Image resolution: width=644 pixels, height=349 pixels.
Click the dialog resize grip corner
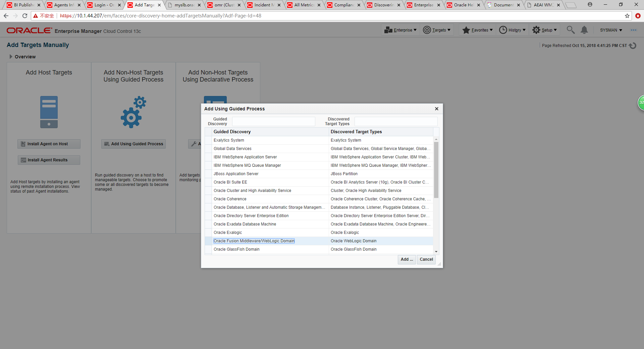[x=439, y=264]
